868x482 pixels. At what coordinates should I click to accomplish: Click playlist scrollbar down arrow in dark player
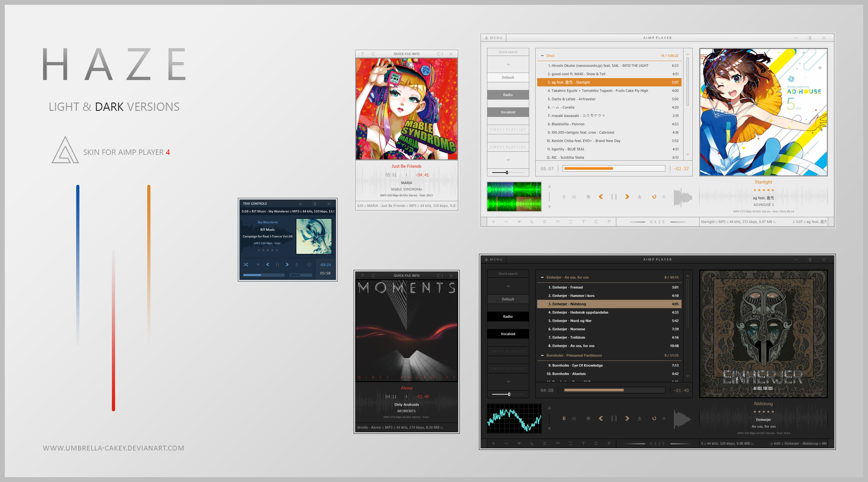[687, 376]
